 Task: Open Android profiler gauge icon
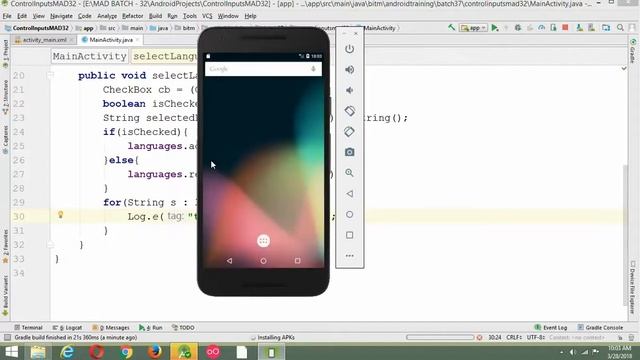coord(542,28)
